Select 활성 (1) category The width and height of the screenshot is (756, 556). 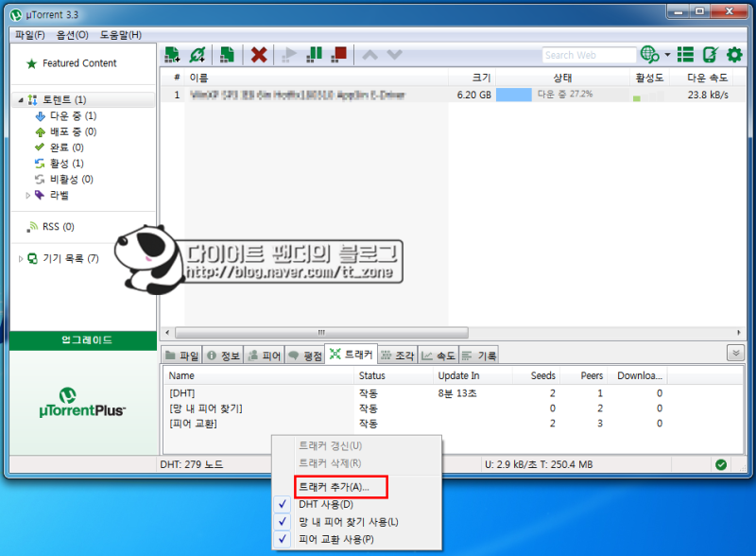[66, 164]
